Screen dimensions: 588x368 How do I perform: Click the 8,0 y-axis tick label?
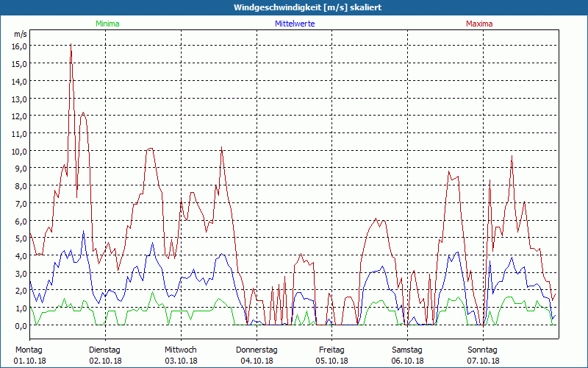(x=21, y=185)
